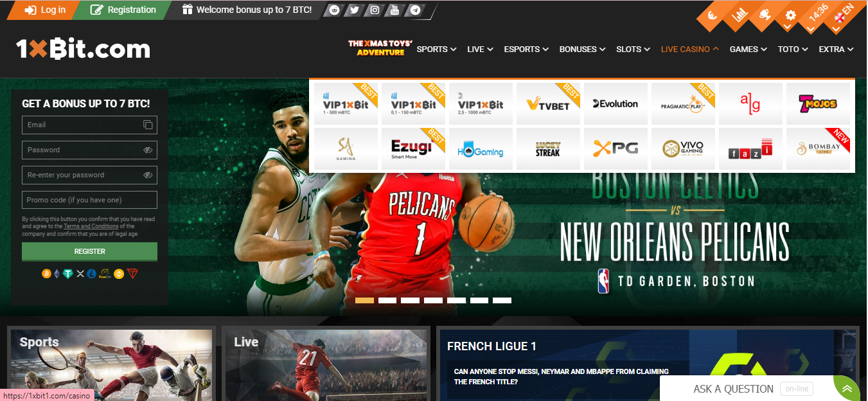Click the green REGISTER button
Screen dimensions: 868x401
[x=89, y=251]
